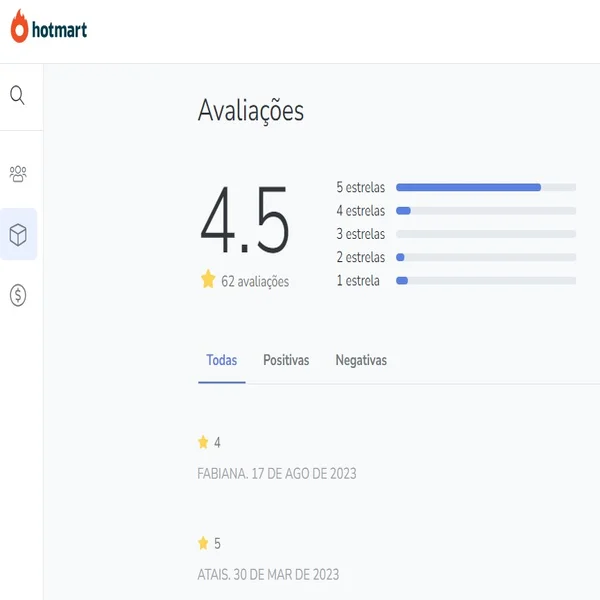Click the Avaliações heading
The height and width of the screenshot is (600, 600).
click(251, 110)
